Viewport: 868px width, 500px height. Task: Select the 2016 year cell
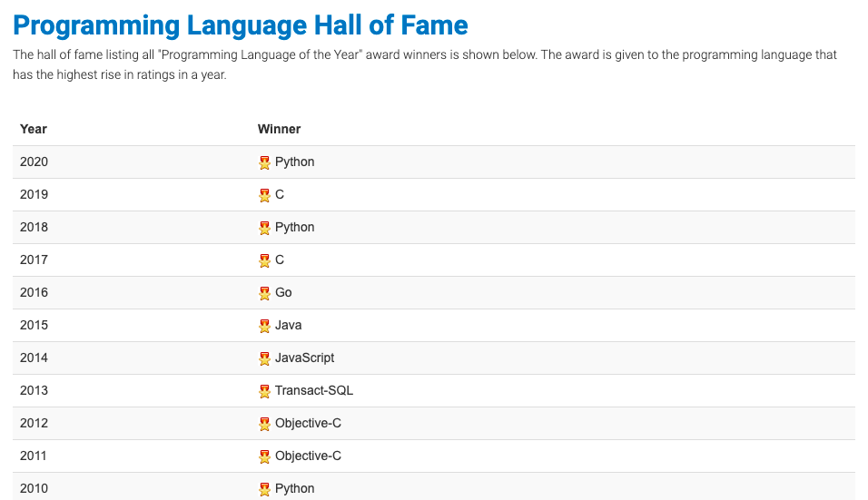[34, 292]
